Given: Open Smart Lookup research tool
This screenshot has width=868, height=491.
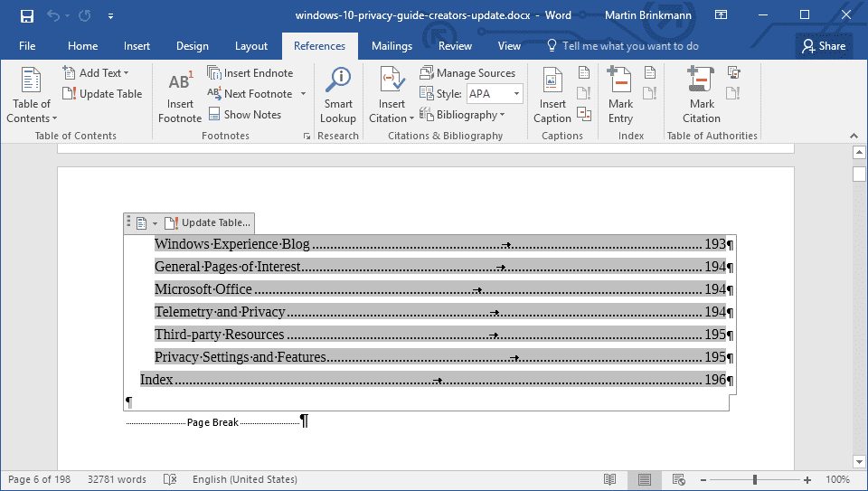Looking at the screenshot, I should [337, 95].
